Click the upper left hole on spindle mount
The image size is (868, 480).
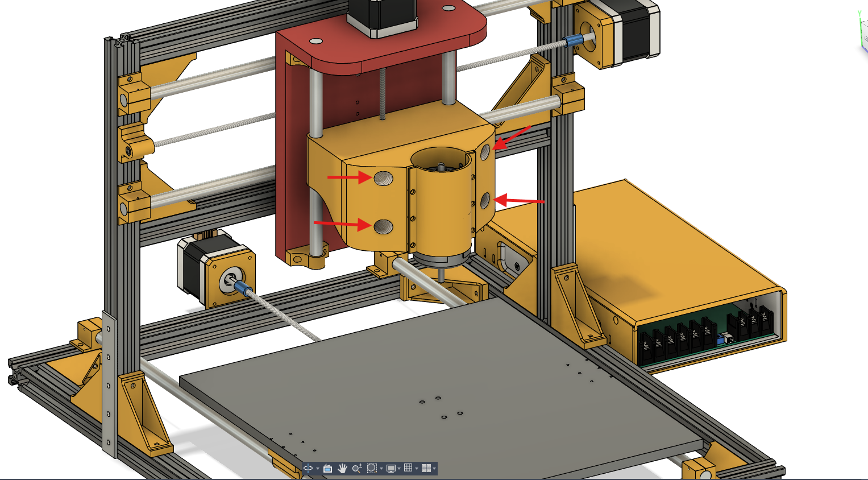pos(383,179)
